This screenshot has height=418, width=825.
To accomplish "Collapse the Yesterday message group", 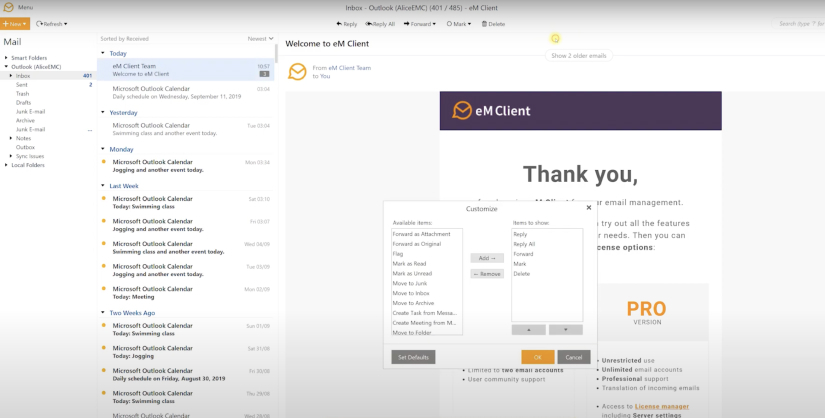I will pyautogui.click(x=103, y=112).
